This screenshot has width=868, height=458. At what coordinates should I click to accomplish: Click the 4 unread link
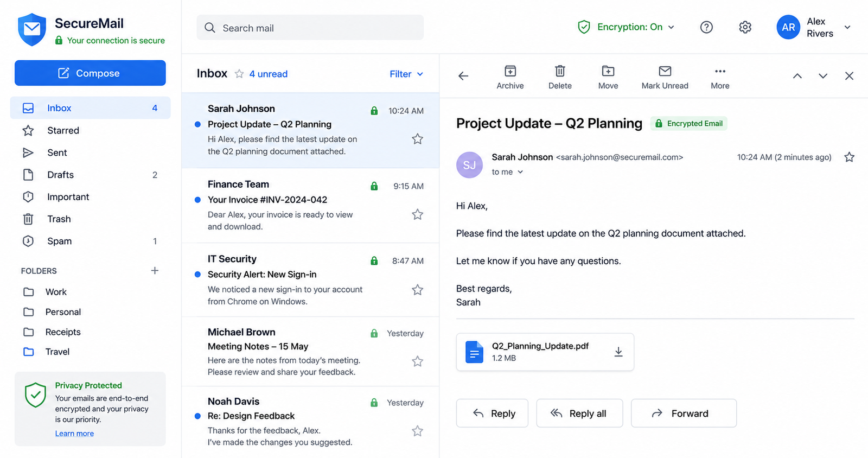coord(269,74)
